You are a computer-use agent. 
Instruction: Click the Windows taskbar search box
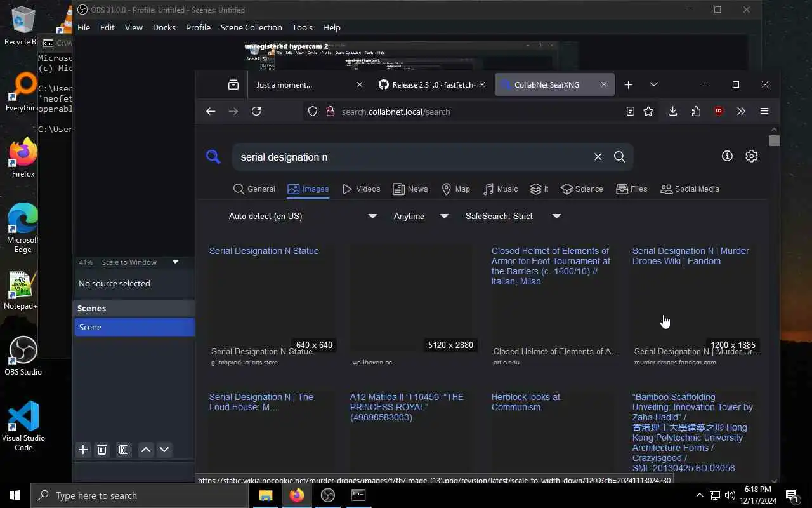(140, 495)
